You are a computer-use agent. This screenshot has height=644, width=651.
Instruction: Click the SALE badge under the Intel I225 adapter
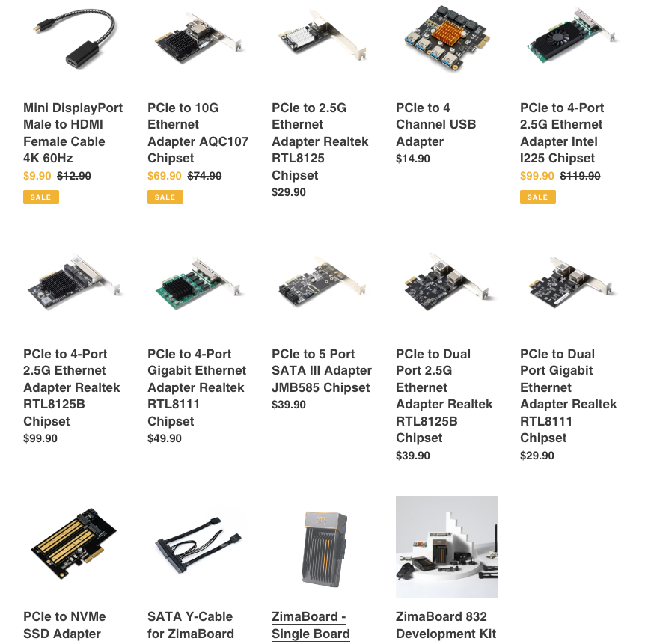pos(538,197)
